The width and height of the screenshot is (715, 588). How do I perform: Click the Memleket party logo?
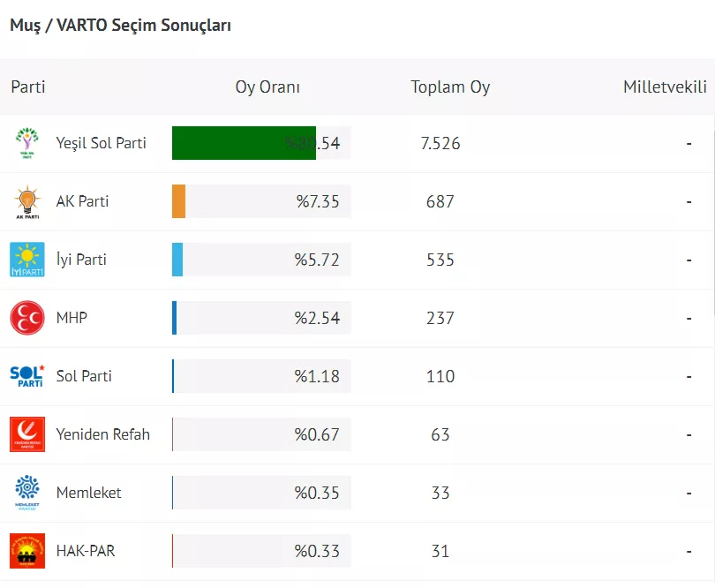(x=27, y=493)
